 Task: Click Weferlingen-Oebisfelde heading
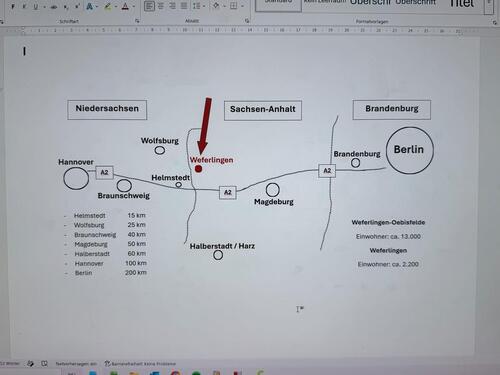pos(388,222)
